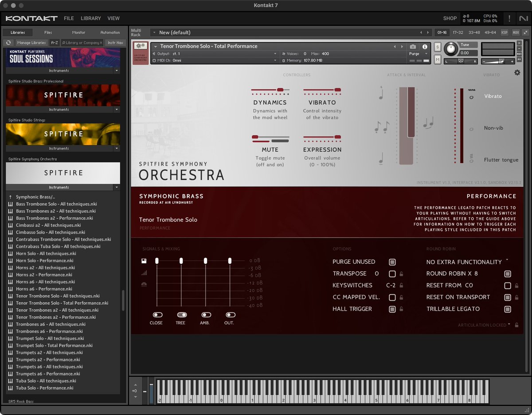
Task: Open Spitfire Symphony Orchestra Instruments dropdown arrow
Action: coord(117,187)
